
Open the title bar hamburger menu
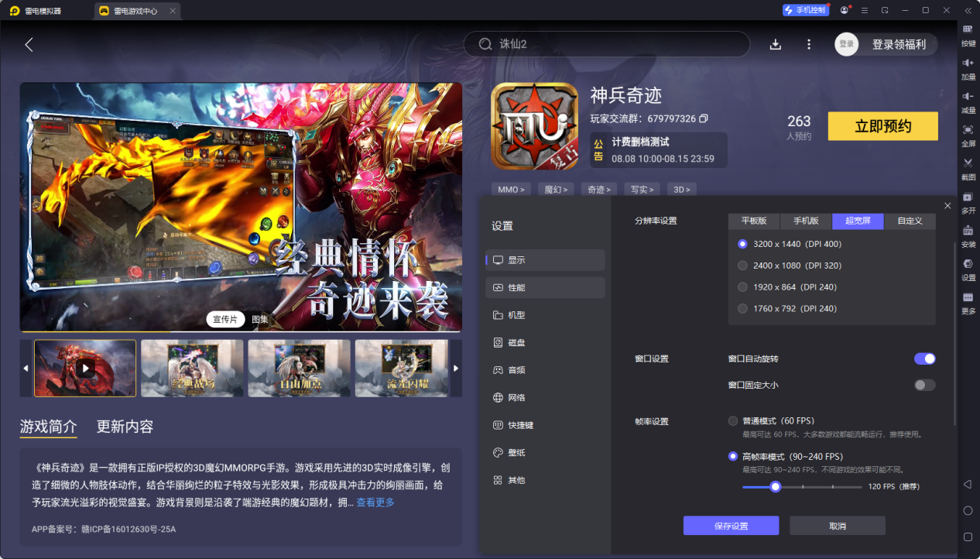864,11
